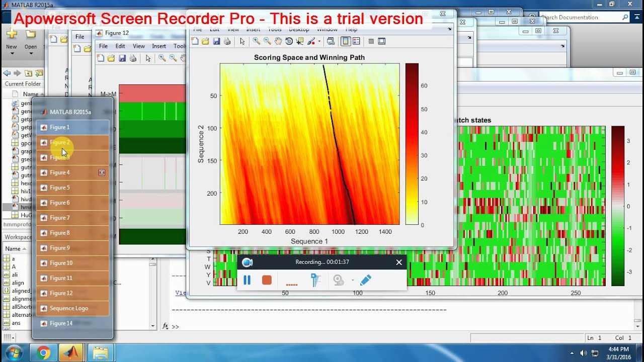
Task: Click Show Plot Tools and Dock Figure icon
Action: [382, 41]
